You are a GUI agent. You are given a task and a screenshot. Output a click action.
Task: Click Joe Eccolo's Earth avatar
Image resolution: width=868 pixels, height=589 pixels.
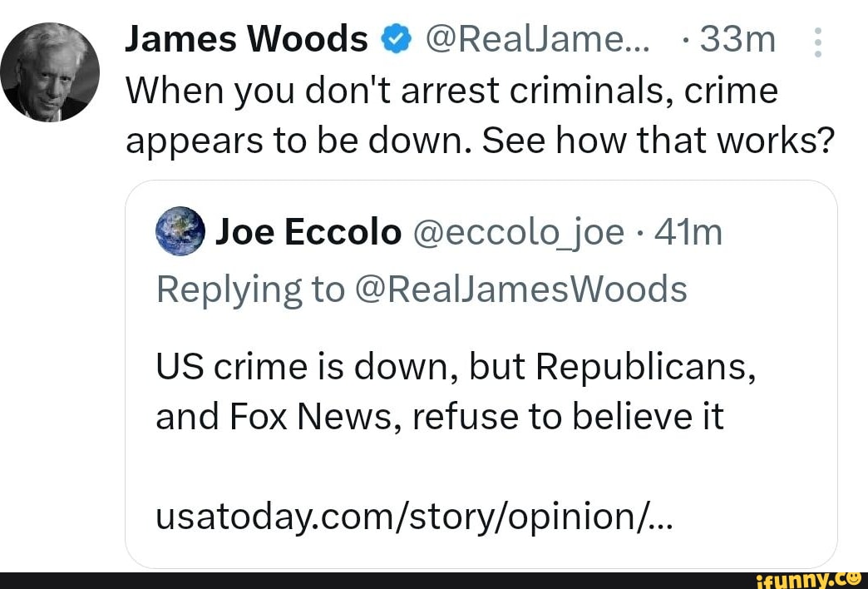(x=180, y=231)
